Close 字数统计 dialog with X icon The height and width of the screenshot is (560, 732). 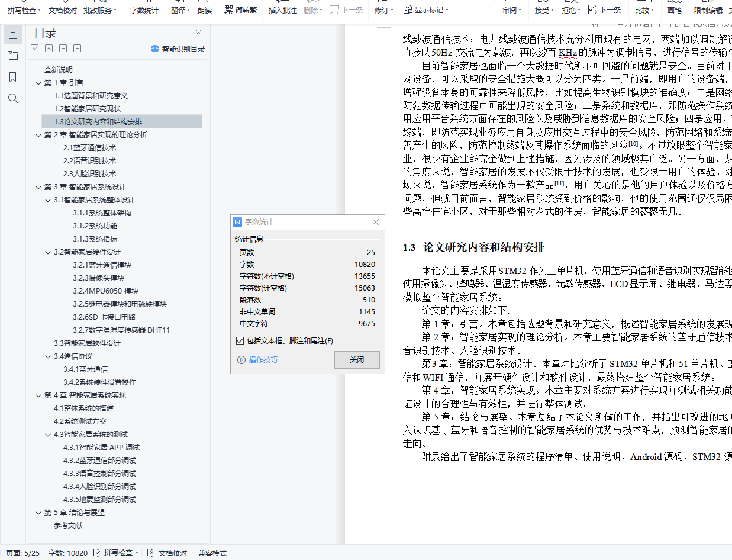pos(376,222)
